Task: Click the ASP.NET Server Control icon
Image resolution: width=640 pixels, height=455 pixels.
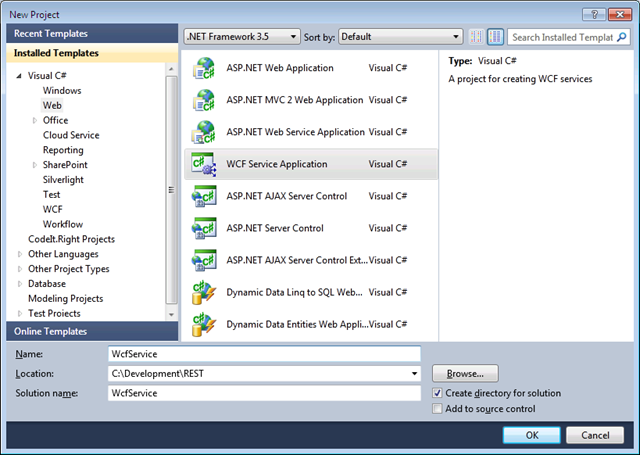Action: click(204, 228)
